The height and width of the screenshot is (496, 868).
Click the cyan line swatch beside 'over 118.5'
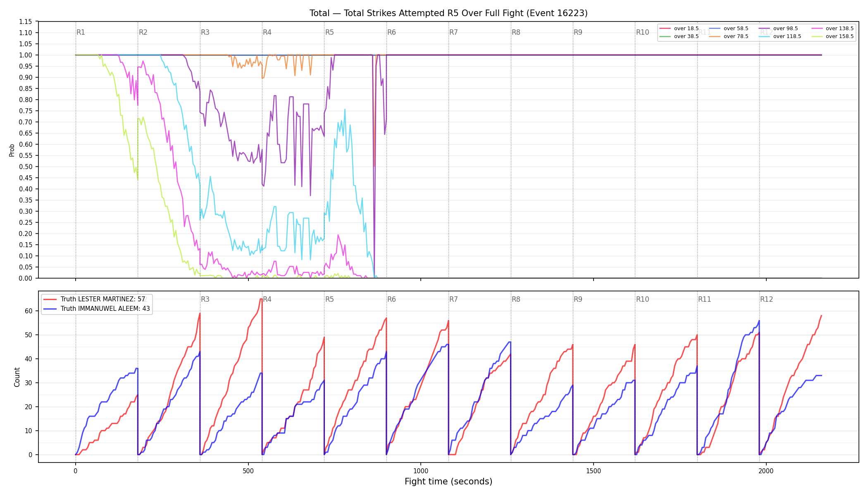(x=764, y=36)
